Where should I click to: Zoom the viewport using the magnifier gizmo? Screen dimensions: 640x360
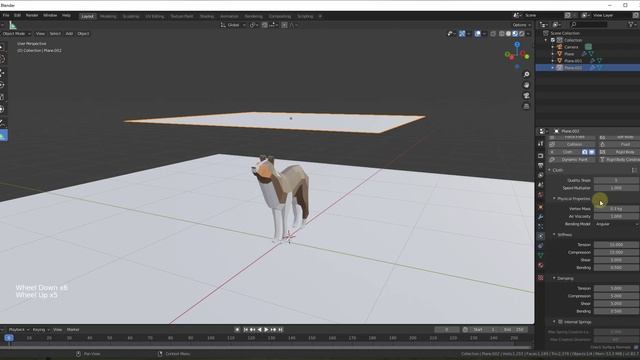(x=526, y=75)
